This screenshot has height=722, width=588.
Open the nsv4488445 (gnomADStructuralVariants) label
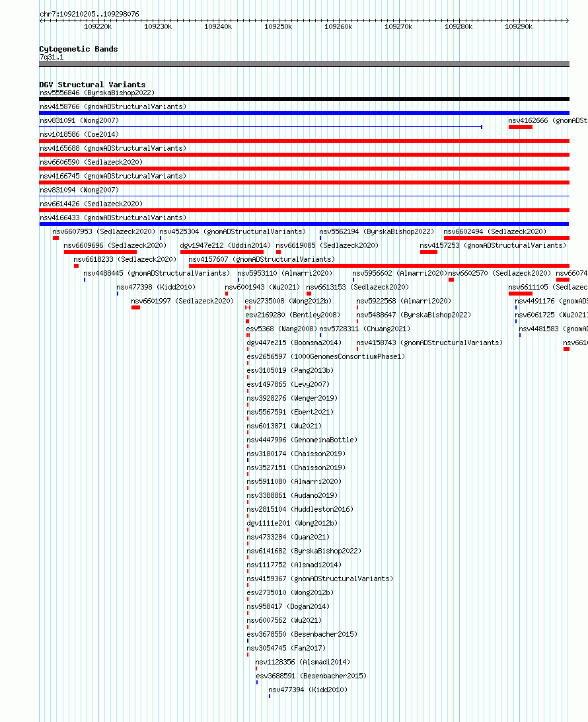coord(157,273)
